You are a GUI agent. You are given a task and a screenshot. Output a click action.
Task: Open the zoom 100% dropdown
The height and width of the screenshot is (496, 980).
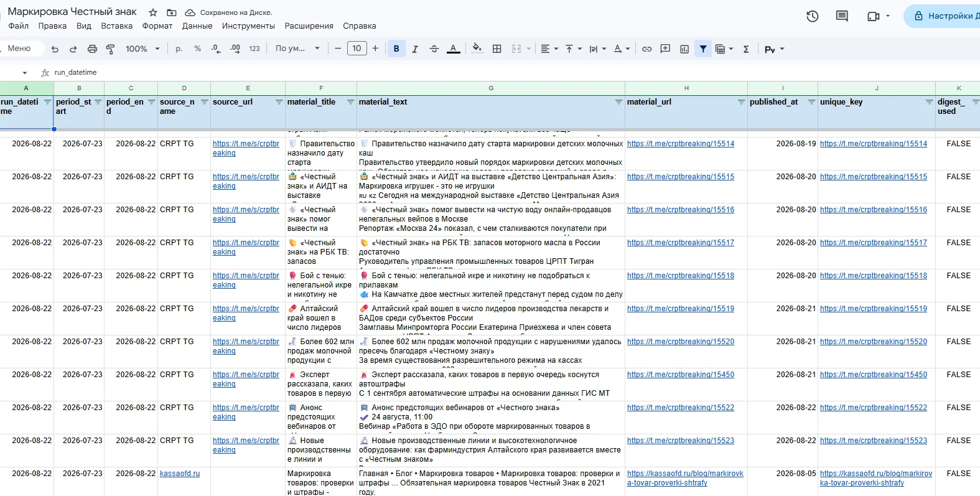pos(143,49)
